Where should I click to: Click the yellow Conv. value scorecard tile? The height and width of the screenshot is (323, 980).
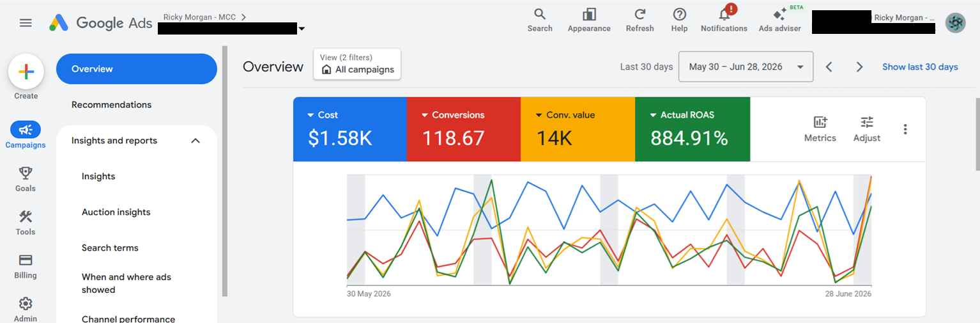coord(578,129)
